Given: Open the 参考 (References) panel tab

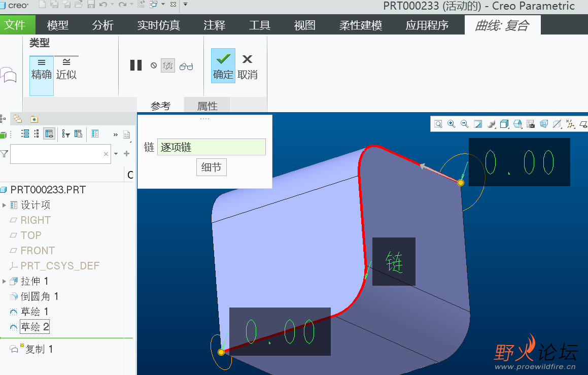Looking at the screenshot, I should [160, 106].
